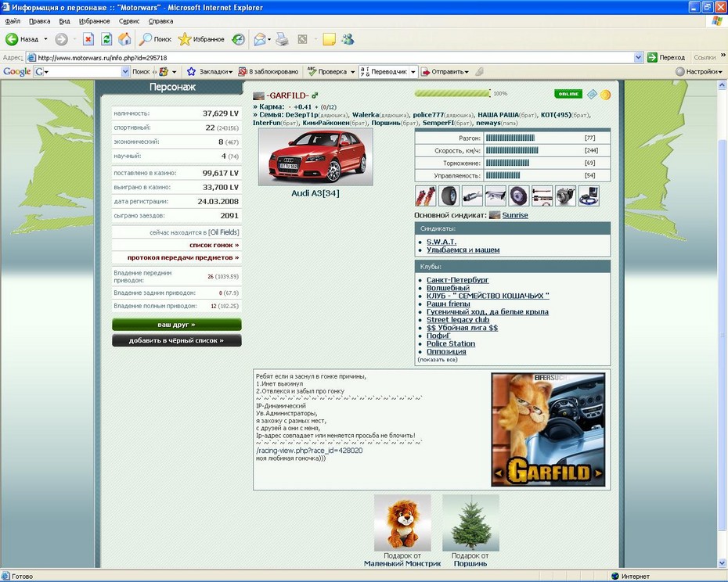Click the Mail envelope icon

tap(260, 39)
